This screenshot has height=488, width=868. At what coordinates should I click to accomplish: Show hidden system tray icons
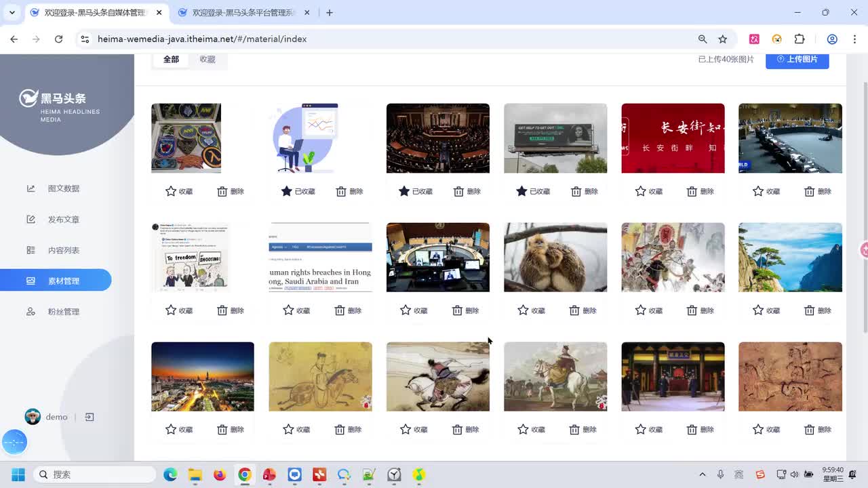click(703, 474)
